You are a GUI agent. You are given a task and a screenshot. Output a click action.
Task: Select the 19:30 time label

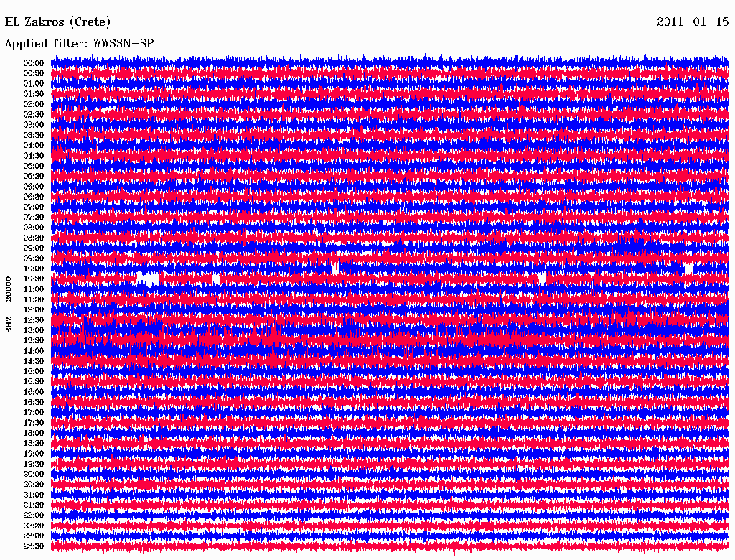coord(34,464)
